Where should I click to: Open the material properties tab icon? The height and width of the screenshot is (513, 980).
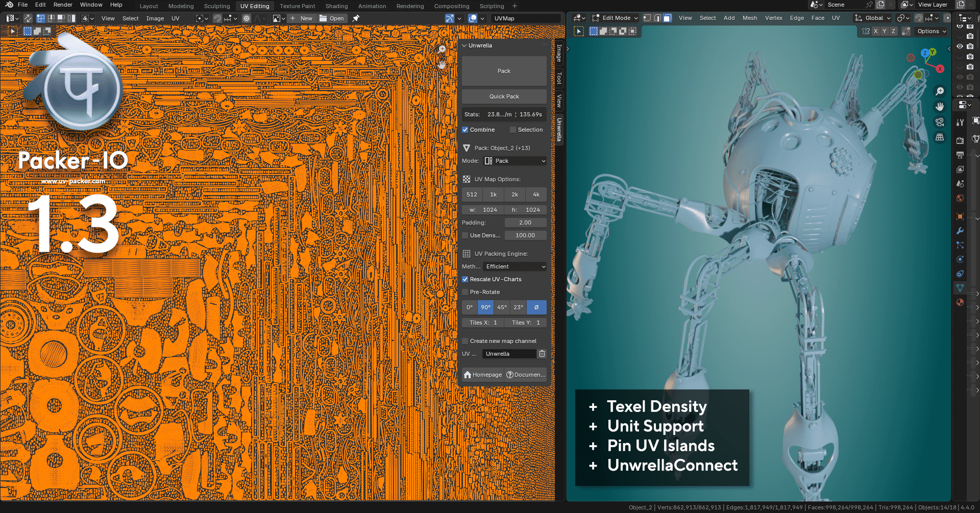[x=960, y=302]
